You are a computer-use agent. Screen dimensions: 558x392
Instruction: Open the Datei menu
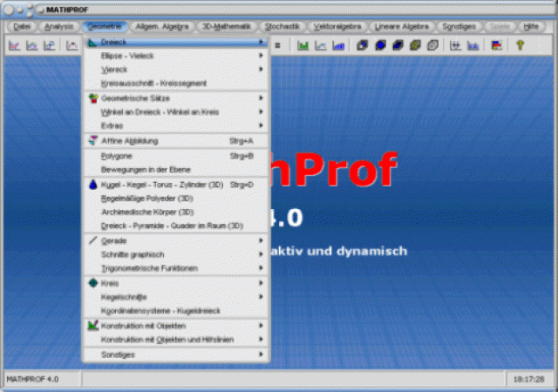pos(22,26)
